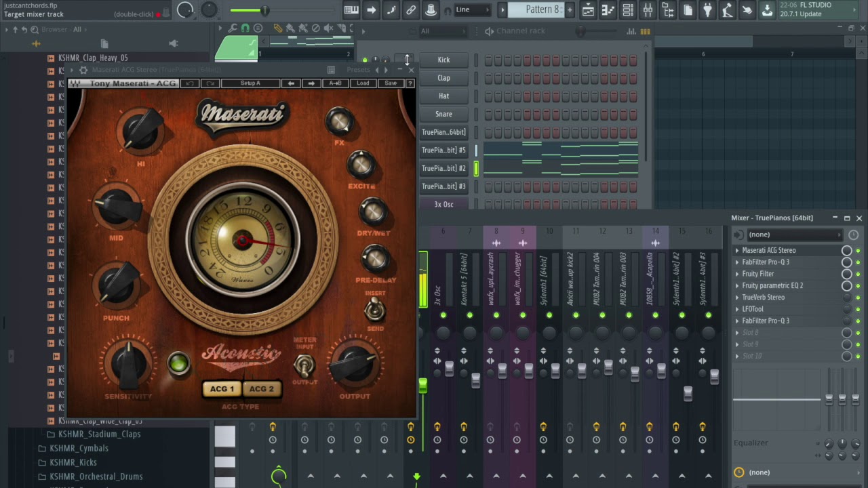Click the Maserati ACG VU meter dial
This screenshot has height=488, width=868.
(242, 239)
